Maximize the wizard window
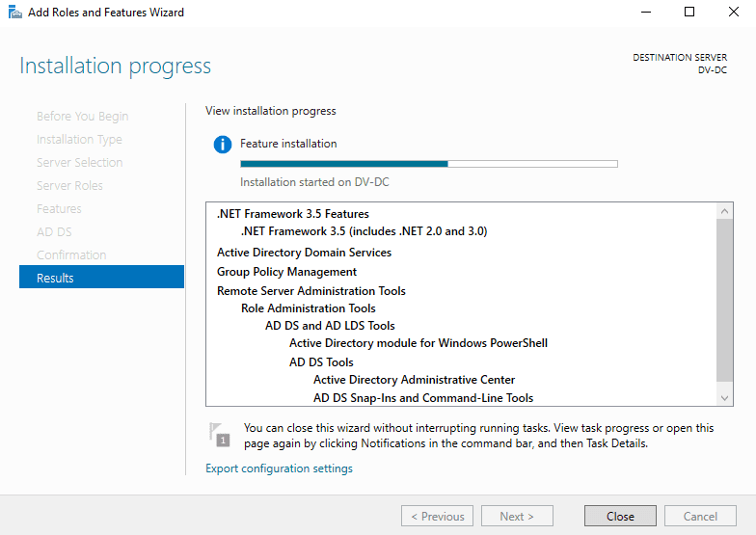The height and width of the screenshot is (535, 756). click(689, 12)
